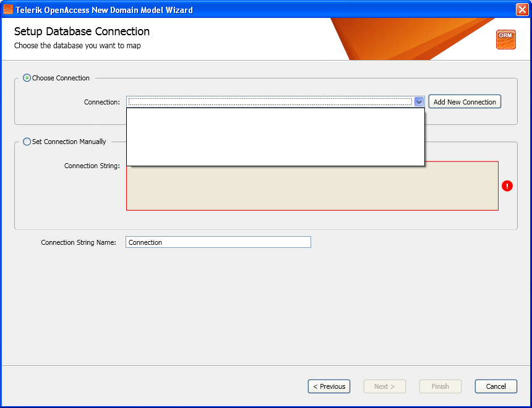This screenshot has height=408, width=532.
Task: Click the Finish button
Action: click(440, 386)
